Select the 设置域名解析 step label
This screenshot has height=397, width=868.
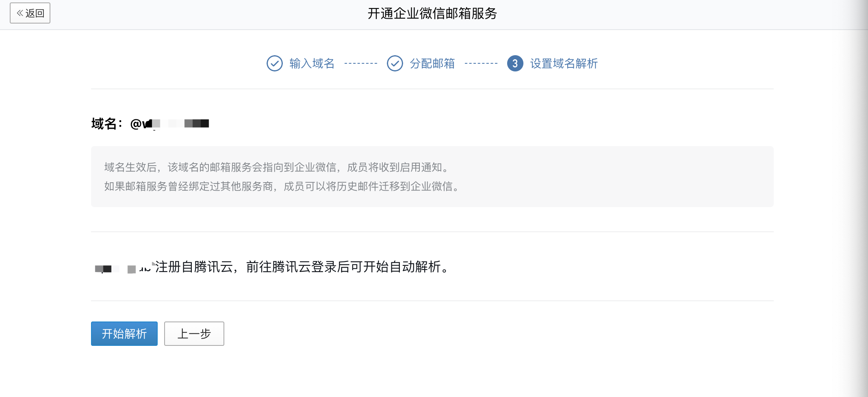point(564,63)
